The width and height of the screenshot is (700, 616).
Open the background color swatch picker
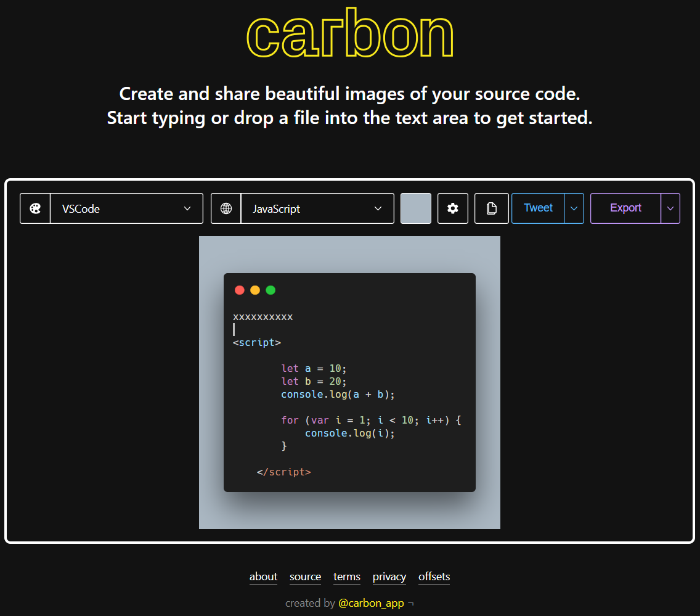click(x=415, y=208)
